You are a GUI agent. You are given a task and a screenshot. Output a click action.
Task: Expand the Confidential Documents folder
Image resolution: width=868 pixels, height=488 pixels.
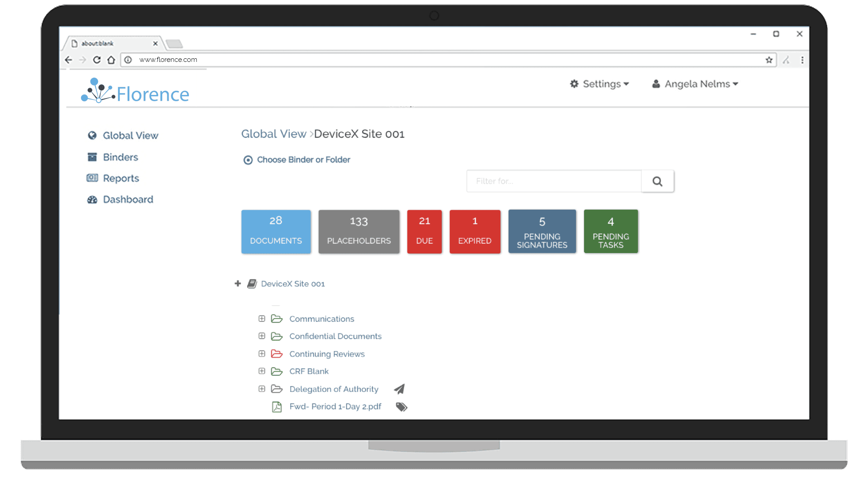coord(262,336)
